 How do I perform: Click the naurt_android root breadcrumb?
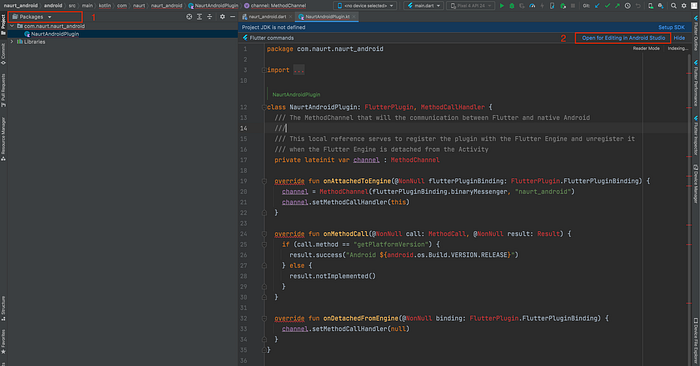coord(21,5)
